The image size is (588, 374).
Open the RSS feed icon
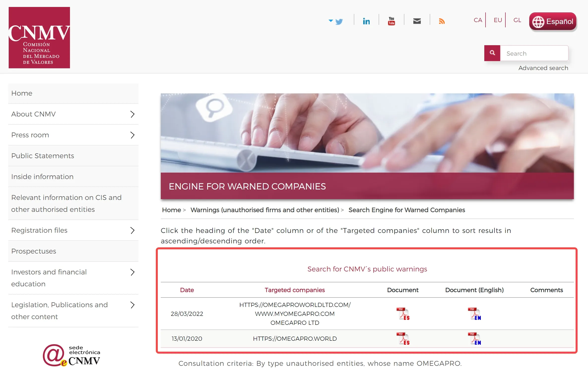coord(442,21)
